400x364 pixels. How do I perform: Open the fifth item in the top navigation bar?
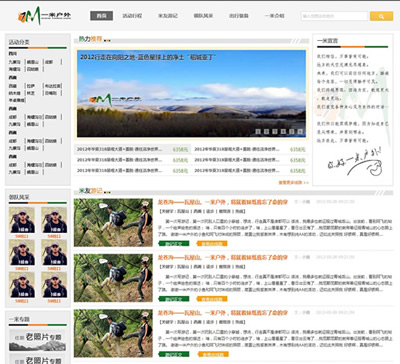[239, 16]
